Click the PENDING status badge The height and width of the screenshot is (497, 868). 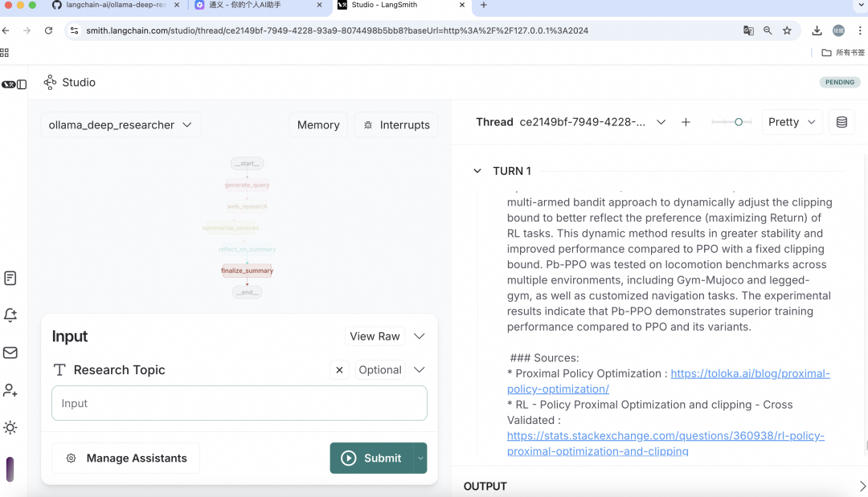[840, 82]
